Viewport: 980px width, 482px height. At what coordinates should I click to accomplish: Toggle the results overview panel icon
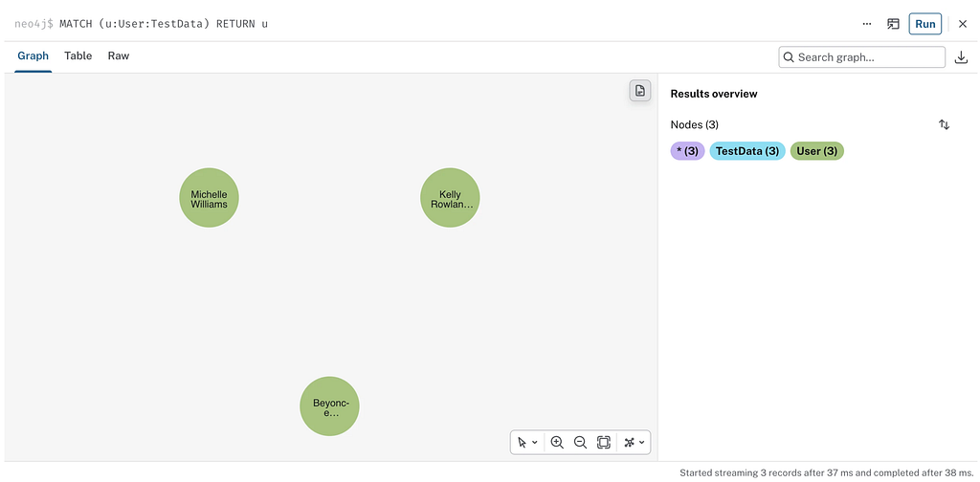pos(640,91)
